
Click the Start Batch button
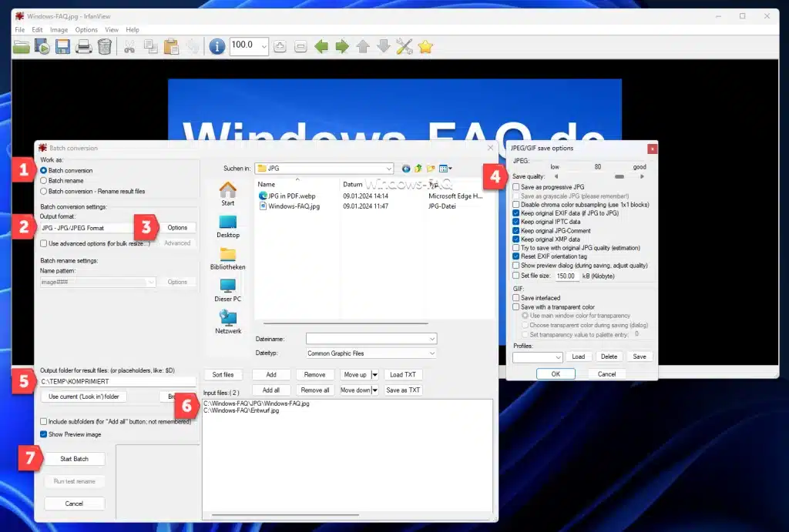coord(75,459)
